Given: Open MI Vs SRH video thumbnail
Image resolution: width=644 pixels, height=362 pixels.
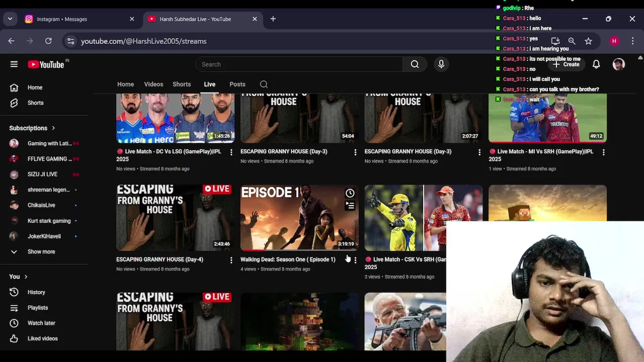Looking at the screenshot, I should (x=547, y=118).
